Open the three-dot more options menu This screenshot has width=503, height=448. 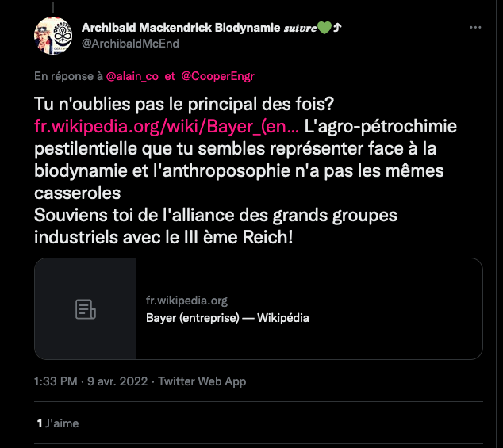tap(475, 27)
